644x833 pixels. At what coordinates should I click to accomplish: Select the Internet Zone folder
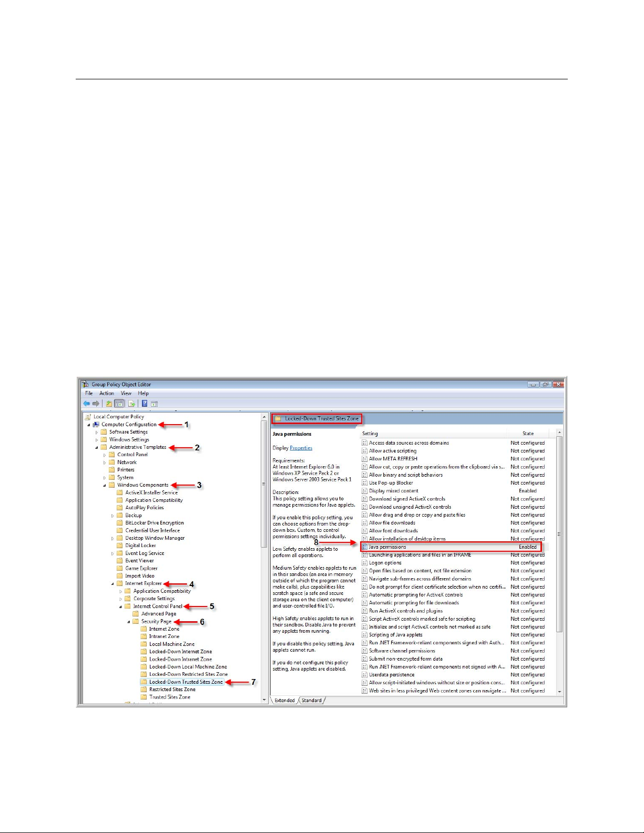click(164, 629)
